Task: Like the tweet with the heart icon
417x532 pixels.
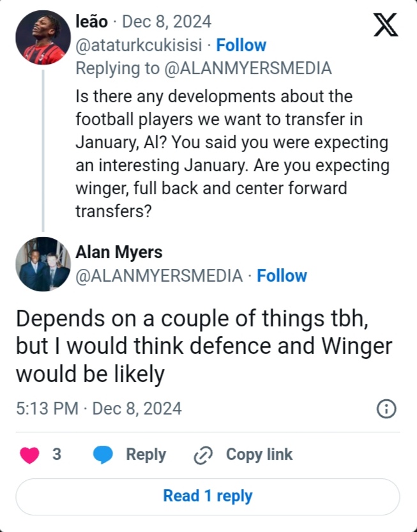Action: (x=29, y=455)
